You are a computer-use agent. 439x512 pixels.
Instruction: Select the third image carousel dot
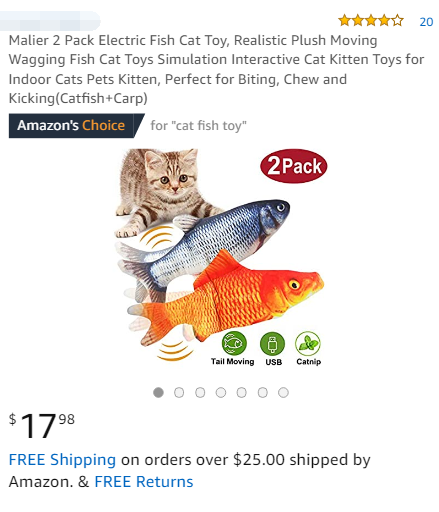pyautogui.click(x=200, y=392)
